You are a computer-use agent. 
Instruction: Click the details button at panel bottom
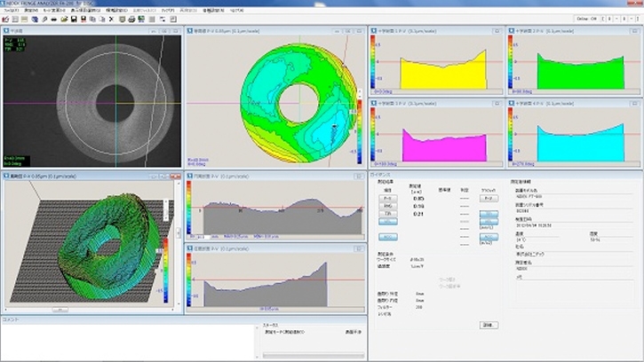[x=489, y=325]
